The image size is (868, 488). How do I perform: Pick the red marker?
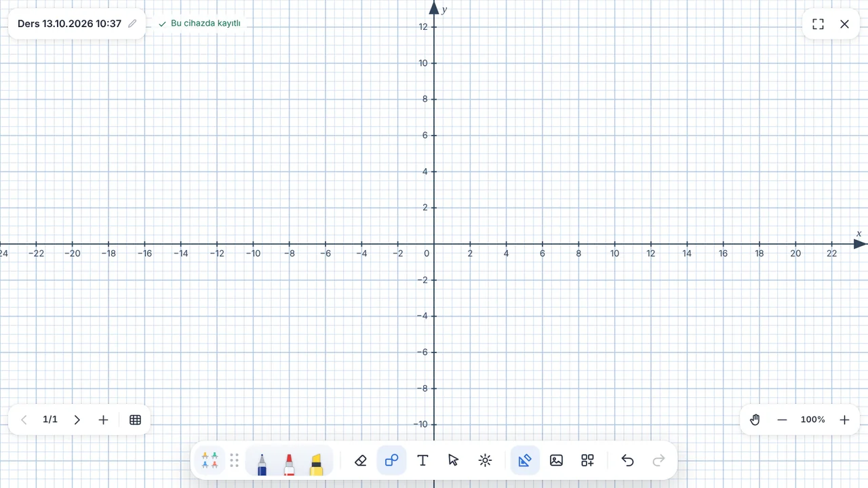tap(289, 464)
